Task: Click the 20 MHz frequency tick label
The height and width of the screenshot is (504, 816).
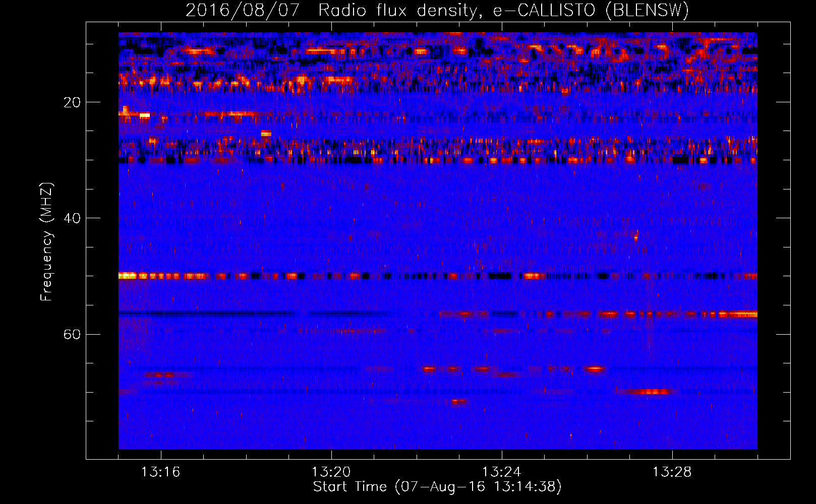Action: [x=72, y=102]
